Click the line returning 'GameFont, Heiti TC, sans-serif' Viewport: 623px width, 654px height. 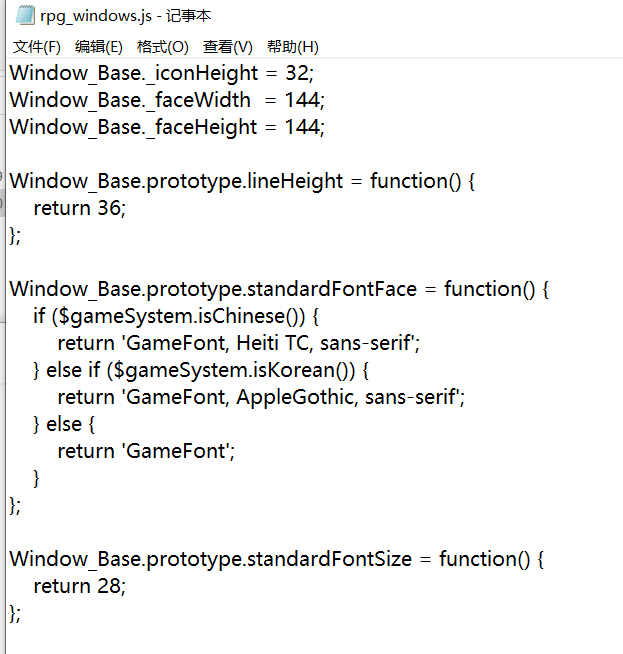click(239, 343)
